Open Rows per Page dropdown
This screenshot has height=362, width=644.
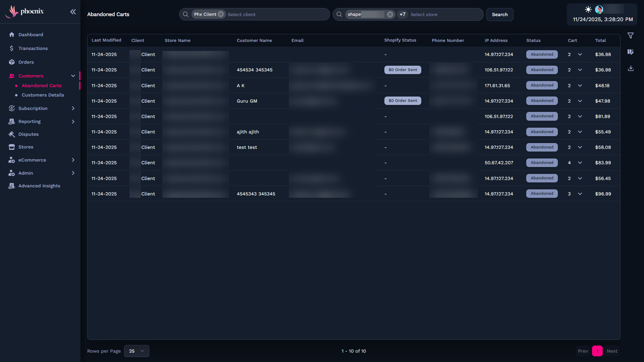tap(137, 351)
